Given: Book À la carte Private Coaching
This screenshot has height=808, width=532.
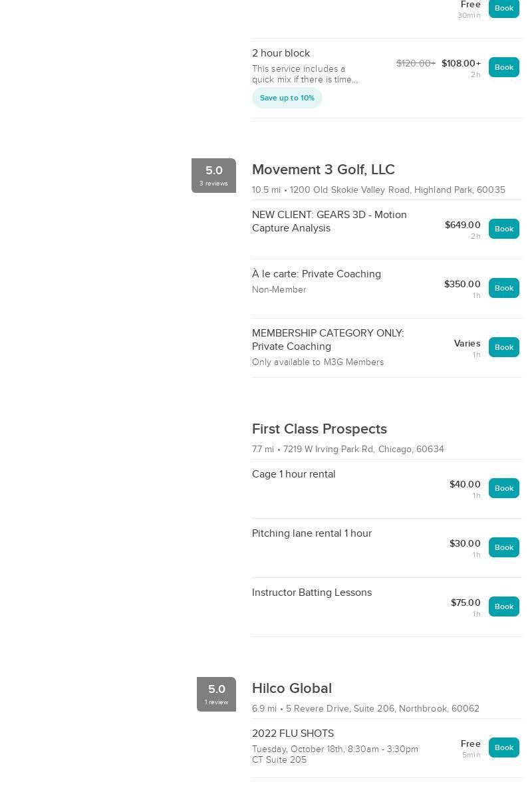Looking at the screenshot, I should 503,288.
